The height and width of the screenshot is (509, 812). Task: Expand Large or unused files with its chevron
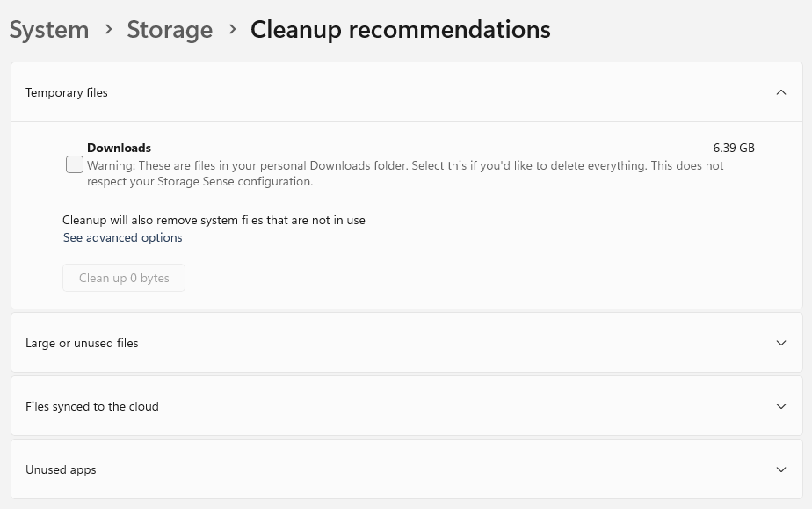point(781,343)
